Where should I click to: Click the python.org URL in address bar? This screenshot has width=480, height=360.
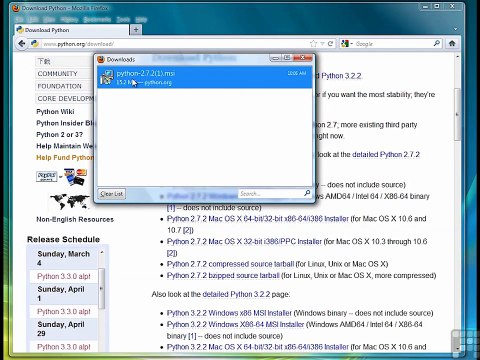[79, 44]
